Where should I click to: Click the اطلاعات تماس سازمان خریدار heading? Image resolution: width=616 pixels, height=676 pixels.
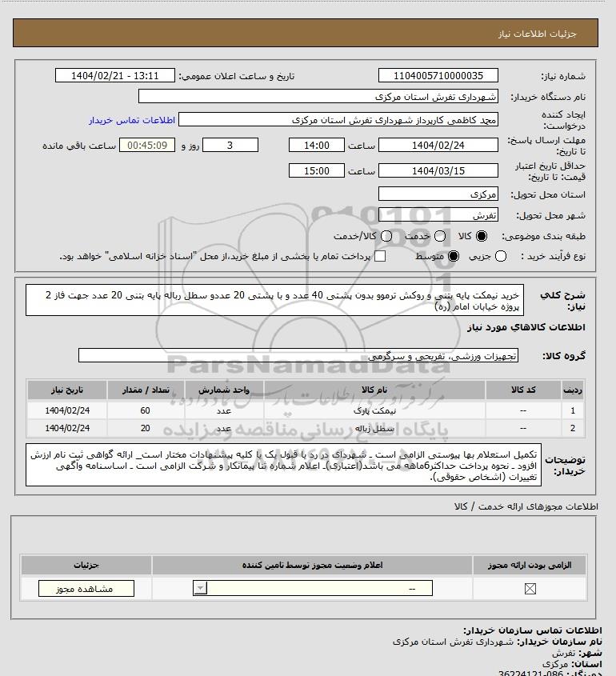coord(532,630)
